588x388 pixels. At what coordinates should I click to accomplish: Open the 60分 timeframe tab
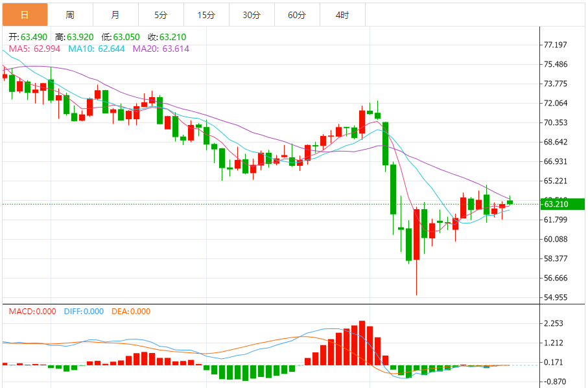coord(297,15)
